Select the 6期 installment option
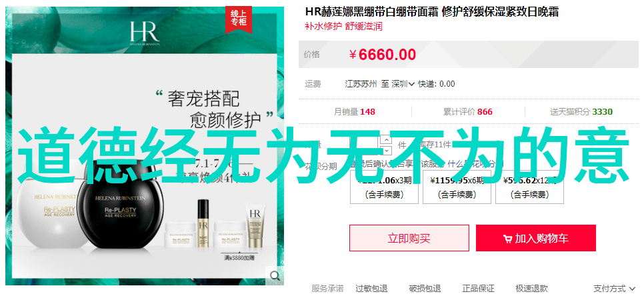Screen dimensions: 644x296 coord(457,187)
